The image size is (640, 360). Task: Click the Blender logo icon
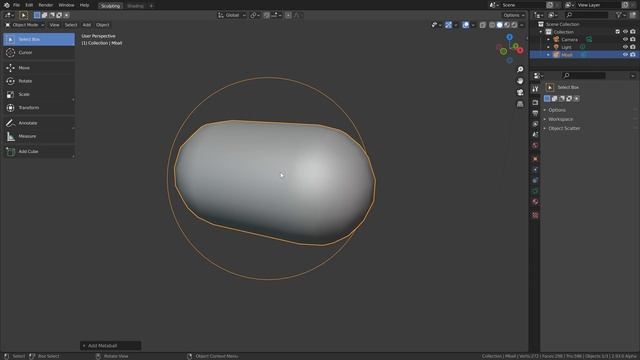pyautogui.click(x=7, y=5)
